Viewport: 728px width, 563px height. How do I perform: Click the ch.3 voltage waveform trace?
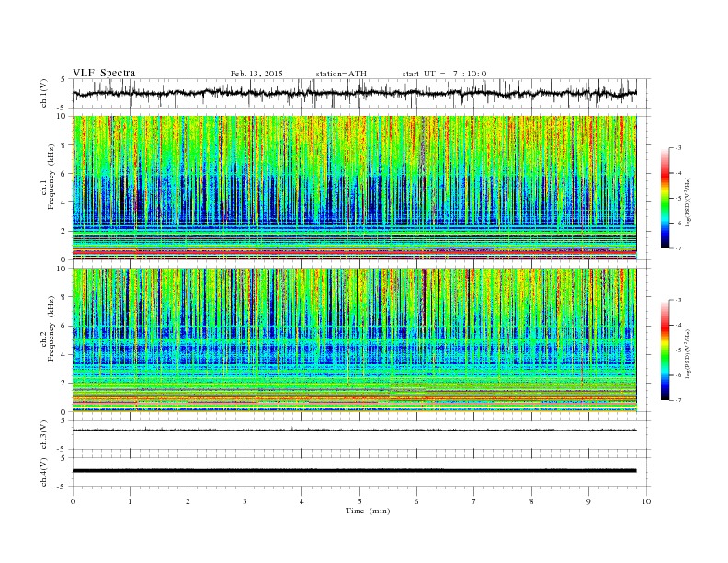[354, 430]
